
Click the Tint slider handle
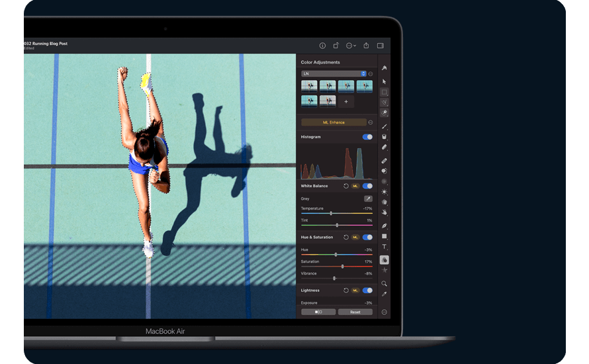pos(337,226)
